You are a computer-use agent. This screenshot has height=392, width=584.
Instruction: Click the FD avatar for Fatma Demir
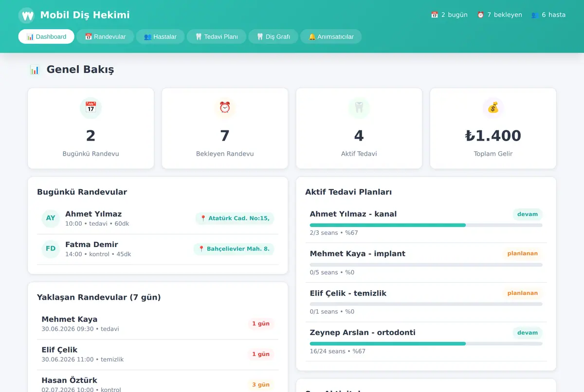pos(51,249)
